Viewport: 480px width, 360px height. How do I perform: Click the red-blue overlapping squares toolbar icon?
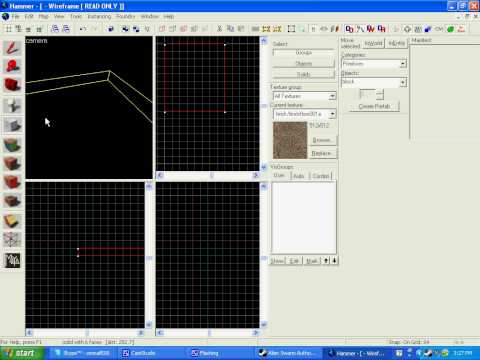coord(349,29)
